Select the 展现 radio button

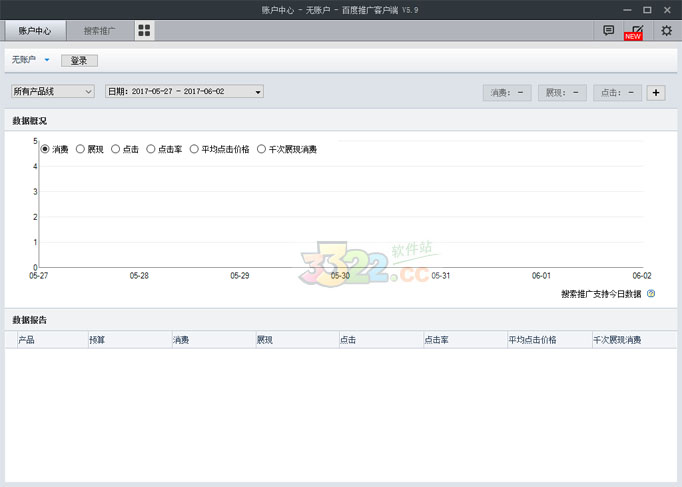click(x=81, y=149)
